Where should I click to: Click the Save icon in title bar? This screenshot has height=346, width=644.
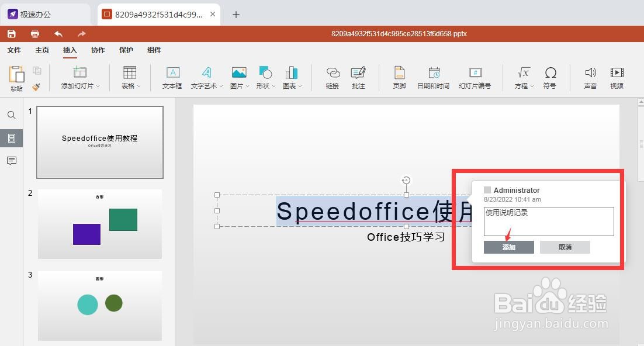click(12, 34)
